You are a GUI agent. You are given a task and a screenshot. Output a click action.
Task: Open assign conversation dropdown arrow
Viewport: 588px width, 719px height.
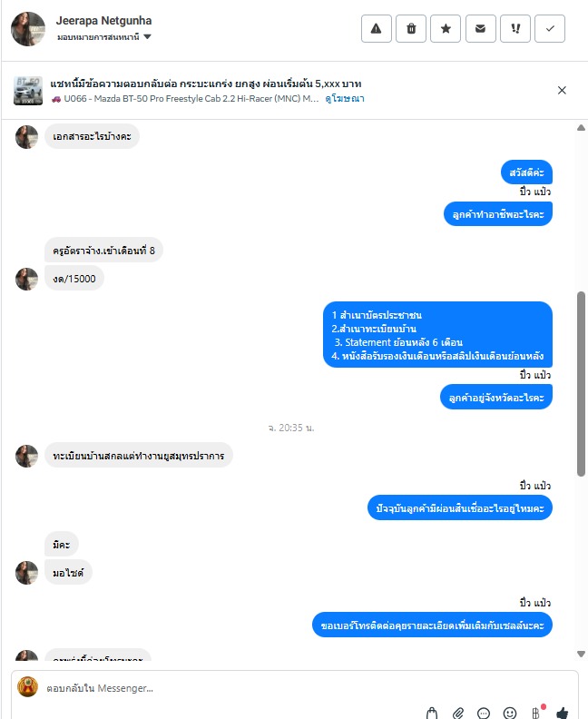point(147,36)
